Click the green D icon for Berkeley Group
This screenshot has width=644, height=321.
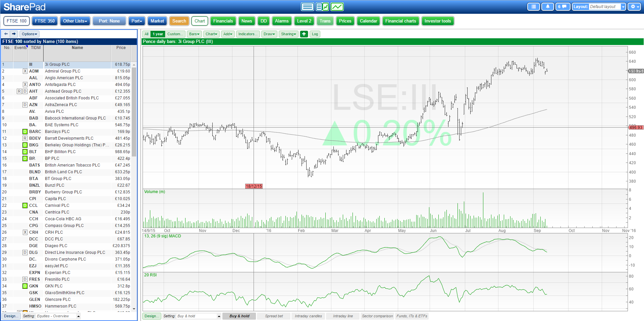[x=25, y=145]
